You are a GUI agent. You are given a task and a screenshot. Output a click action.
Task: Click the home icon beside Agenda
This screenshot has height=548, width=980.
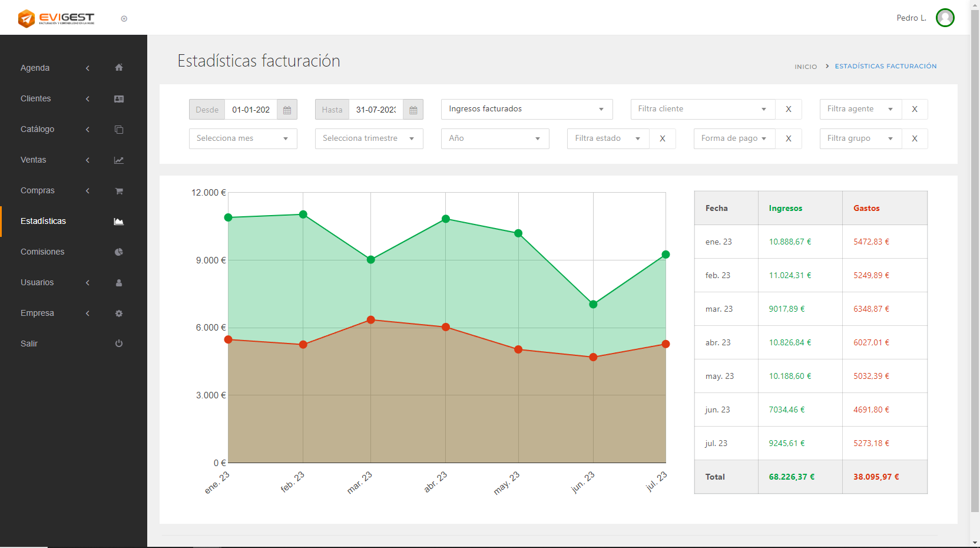click(x=119, y=68)
